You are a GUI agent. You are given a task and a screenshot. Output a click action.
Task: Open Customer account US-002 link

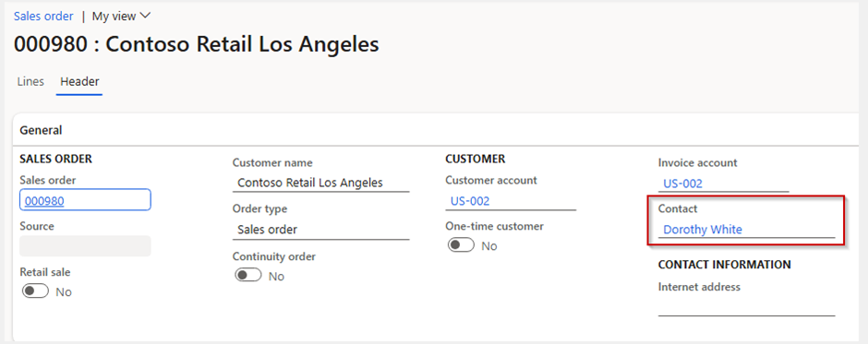tap(470, 201)
